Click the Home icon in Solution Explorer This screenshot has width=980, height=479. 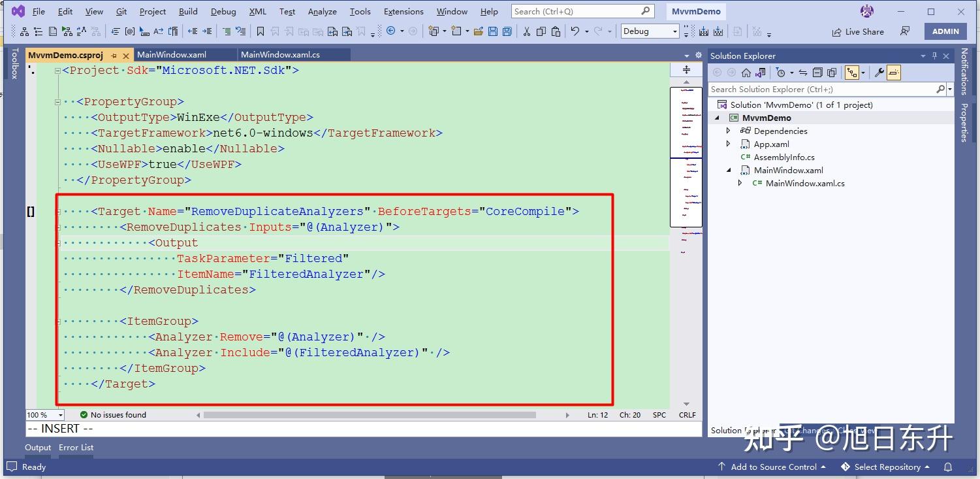pyautogui.click(x=746, y=73)
